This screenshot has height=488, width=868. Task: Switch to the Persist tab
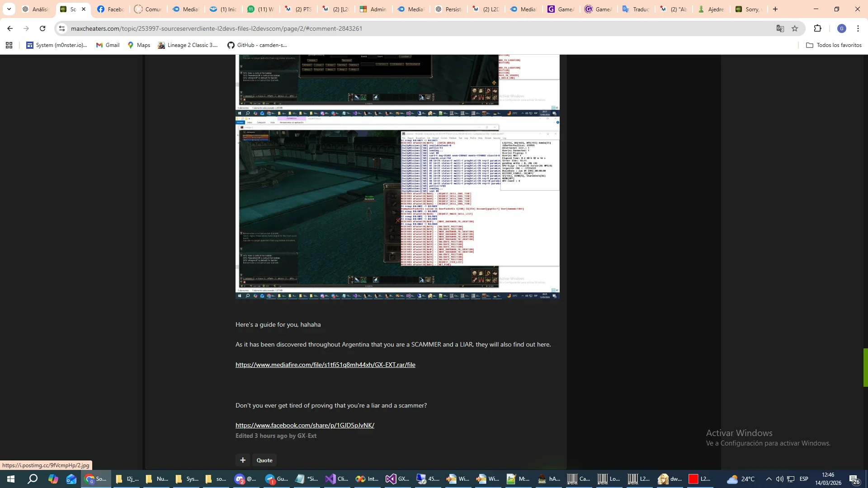(448, 9)
